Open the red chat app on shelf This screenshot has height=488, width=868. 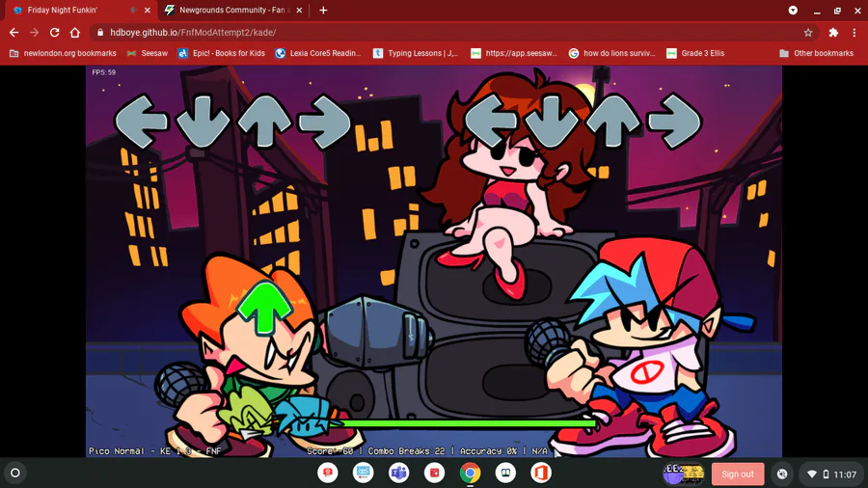328,474
